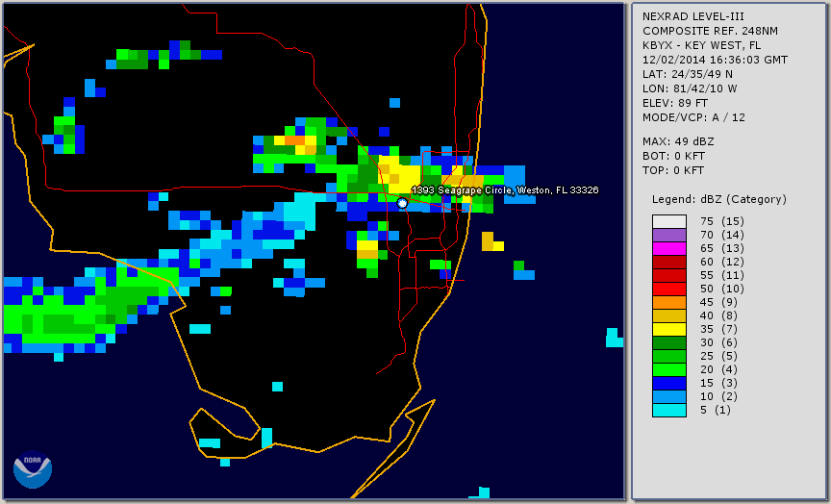Select the 40 dBZ gold legend swatch
This screenshot has height=504, width=831.
pyautogui.click(x=668, y=315)
